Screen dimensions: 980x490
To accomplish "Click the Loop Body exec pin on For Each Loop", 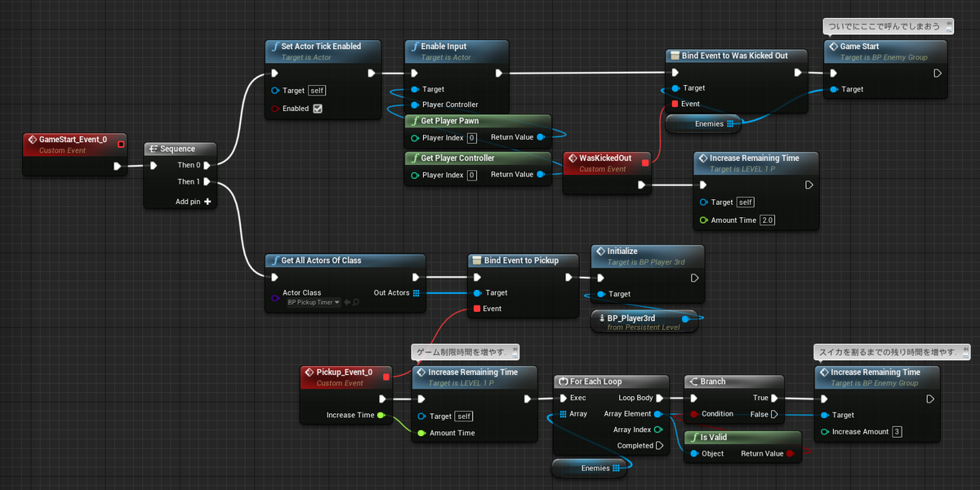I will 658,399.
